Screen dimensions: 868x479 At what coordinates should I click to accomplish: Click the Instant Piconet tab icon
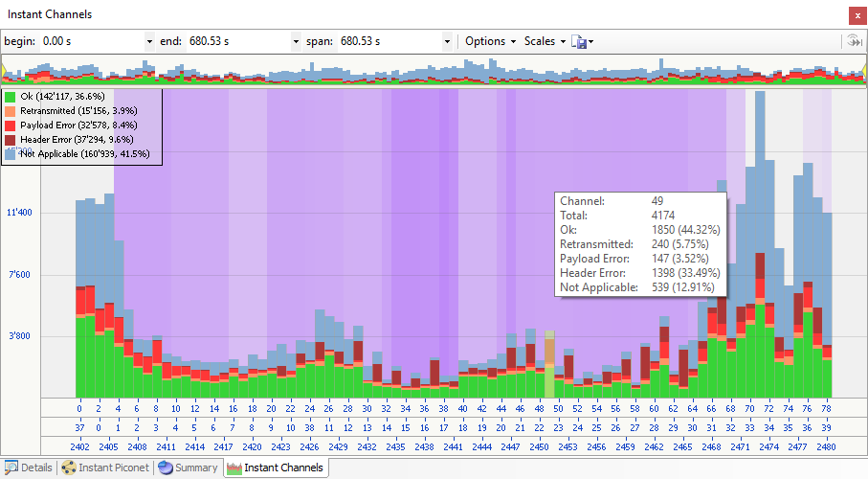click(x=68, y=468)
